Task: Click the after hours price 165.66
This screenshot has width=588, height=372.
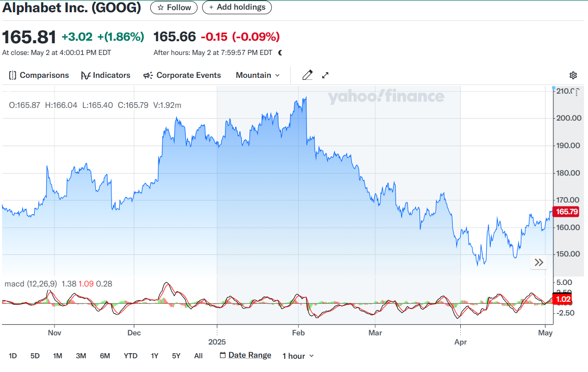Action: pos(175,37)
